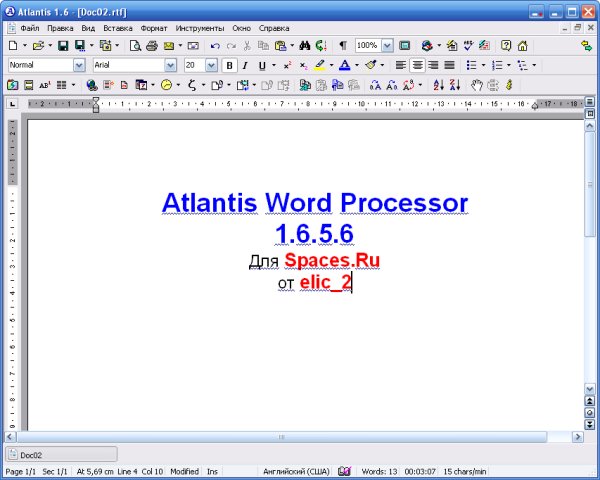The image size is (600, 480).
Task: Click the tab type selector on ruler
Action: 13,104
